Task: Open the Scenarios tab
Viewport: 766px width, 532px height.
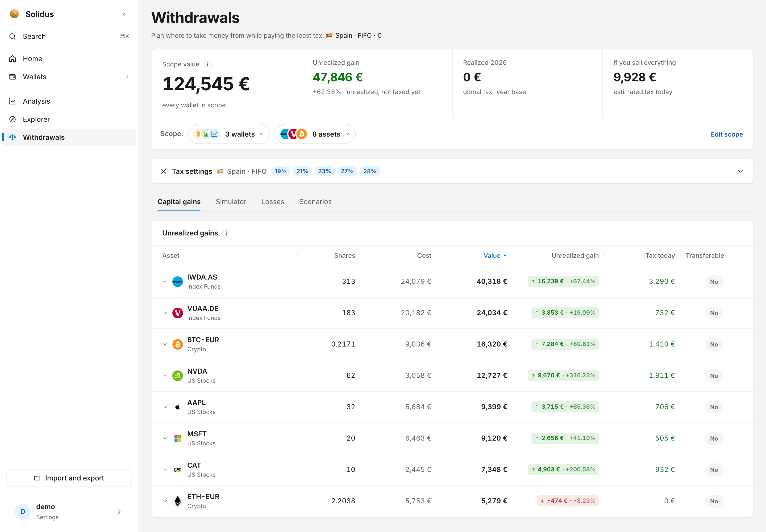Action: [x=315, y=202]
